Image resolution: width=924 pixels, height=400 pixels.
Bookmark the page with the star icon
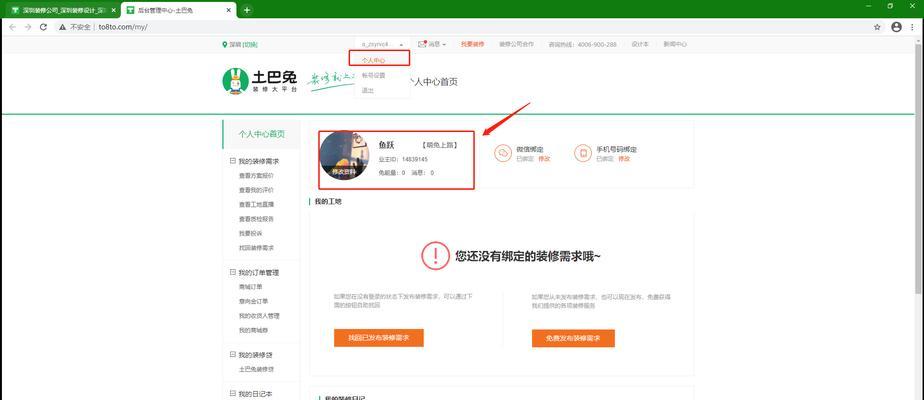point(877,27)
